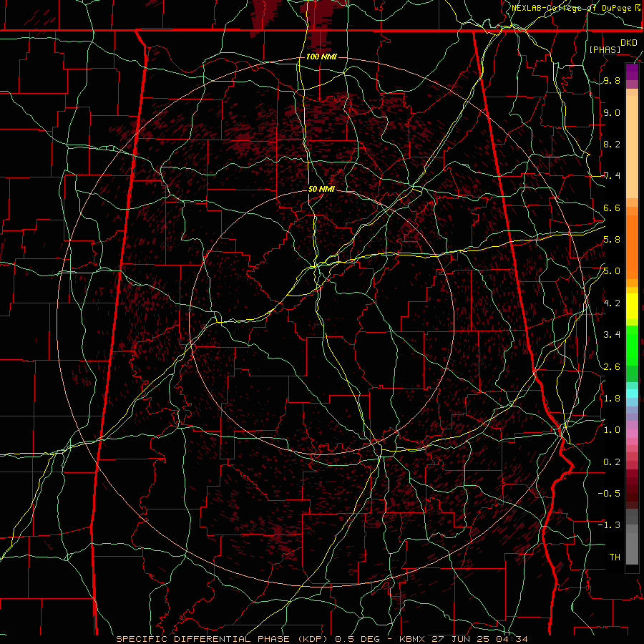Click the 6.6 scale value

click(x=612, y=208)
